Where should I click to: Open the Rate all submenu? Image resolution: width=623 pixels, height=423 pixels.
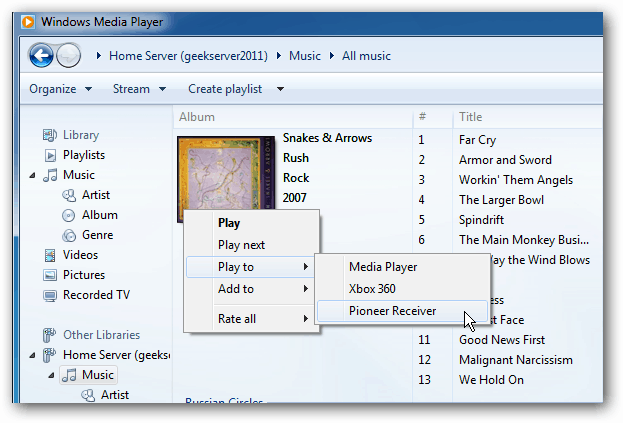point(252,319)
